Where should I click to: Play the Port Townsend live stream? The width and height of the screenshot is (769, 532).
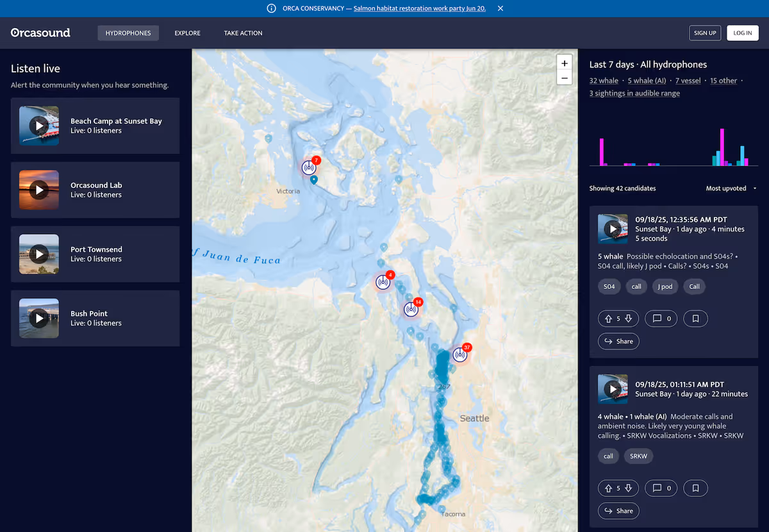(39, 254)
